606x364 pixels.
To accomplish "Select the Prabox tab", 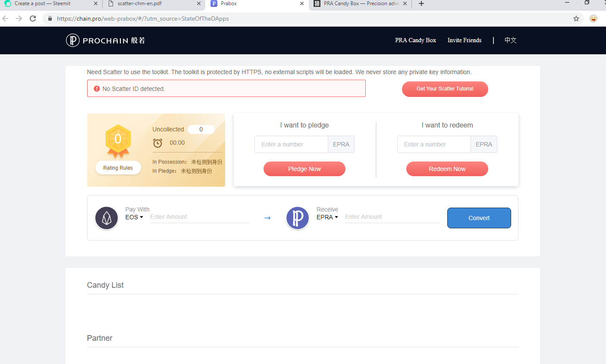I will 257,4.
